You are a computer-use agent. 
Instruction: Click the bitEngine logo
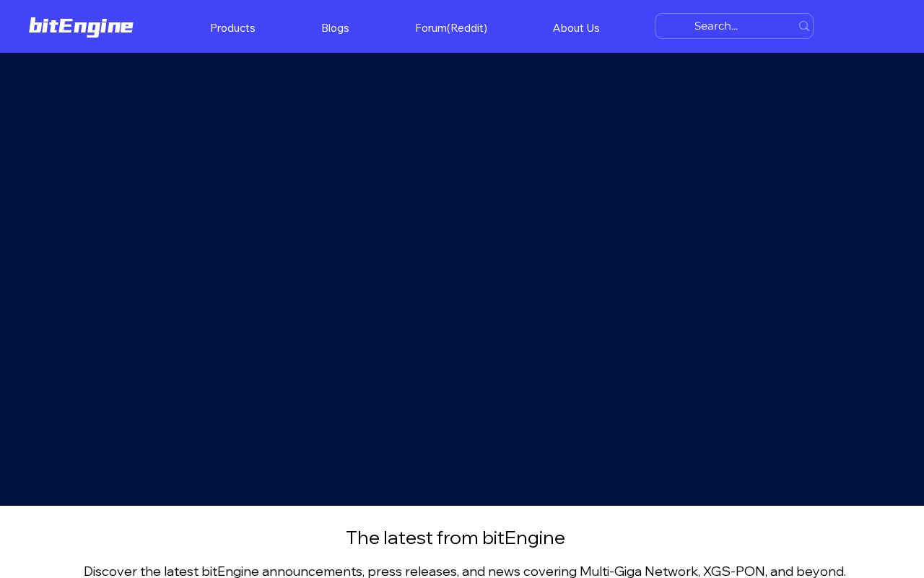click(81, 27)
